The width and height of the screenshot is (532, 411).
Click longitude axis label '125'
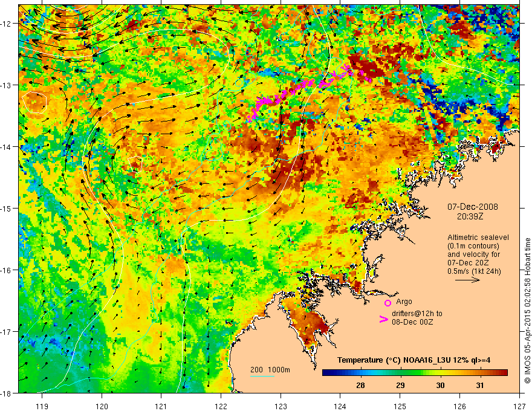point(400,406)
